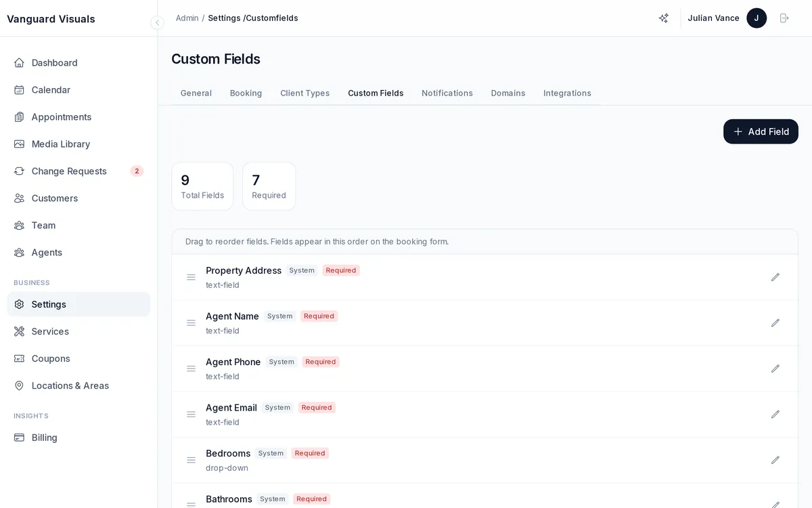Viewport: 812px width, 508px height.
Task: Grab the drag handle beside Agent Name
Action: 191,323
